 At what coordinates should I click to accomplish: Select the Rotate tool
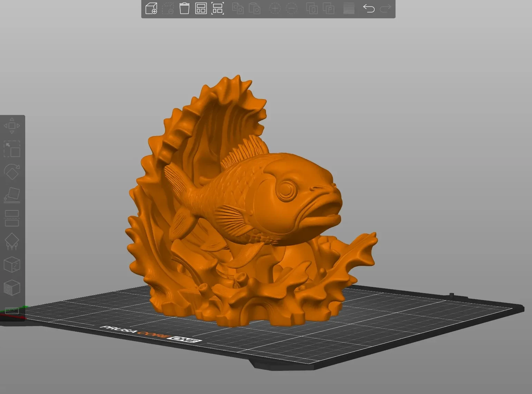(x=12, y=172)
